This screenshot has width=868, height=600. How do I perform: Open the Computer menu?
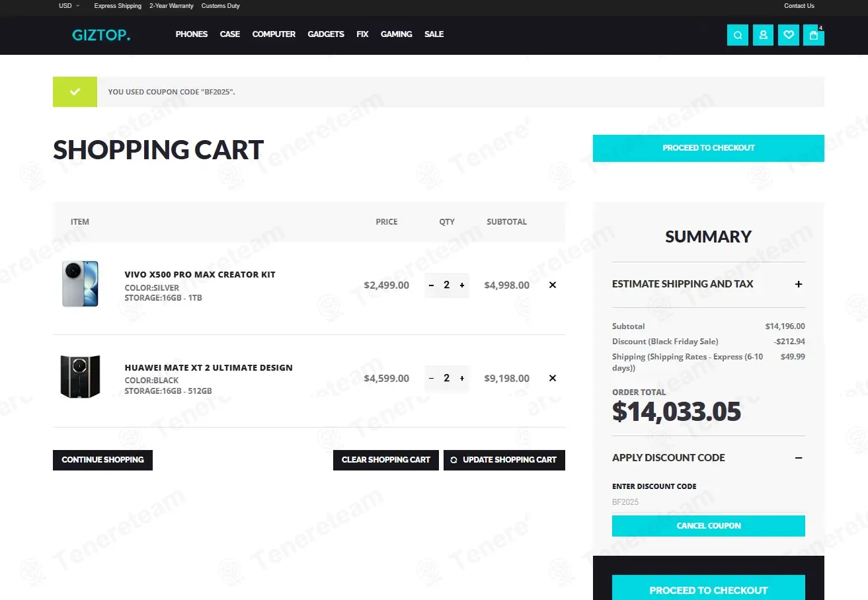pos(274,34)
